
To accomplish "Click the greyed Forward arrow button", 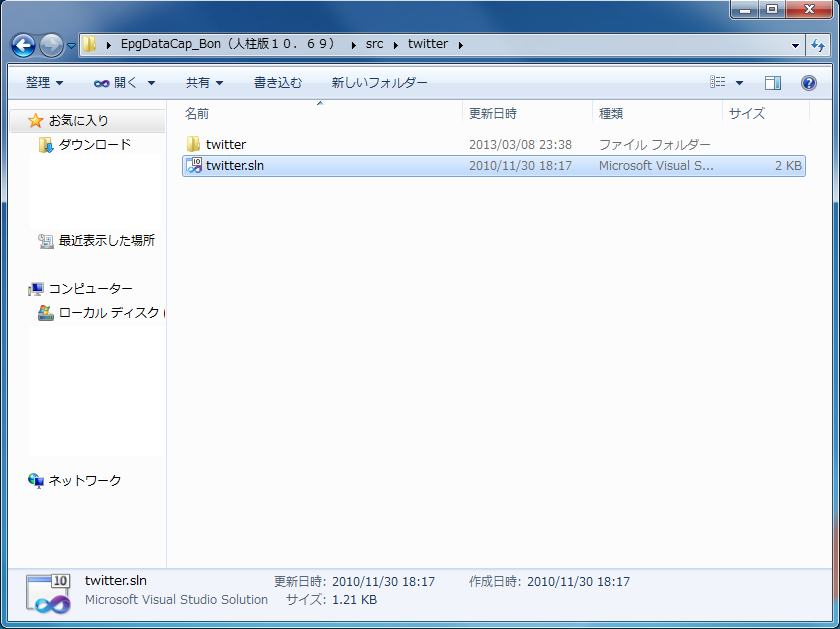I will coord(51,46).
